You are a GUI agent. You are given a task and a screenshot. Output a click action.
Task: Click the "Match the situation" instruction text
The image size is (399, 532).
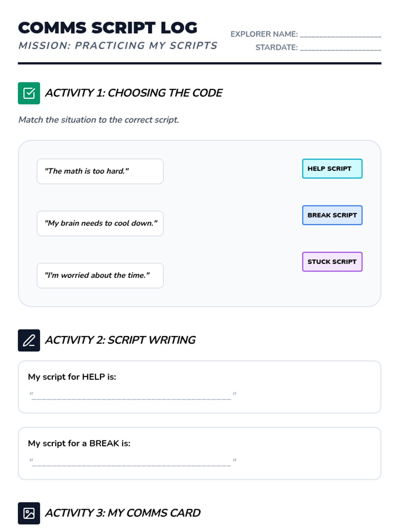tap(98, 120)
